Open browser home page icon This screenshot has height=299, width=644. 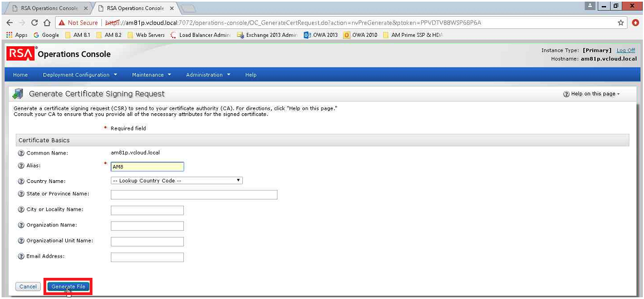point(47,23)
